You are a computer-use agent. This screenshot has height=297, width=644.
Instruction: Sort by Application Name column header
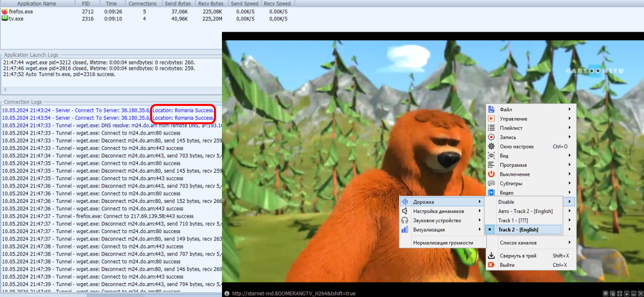click(37, 3)
